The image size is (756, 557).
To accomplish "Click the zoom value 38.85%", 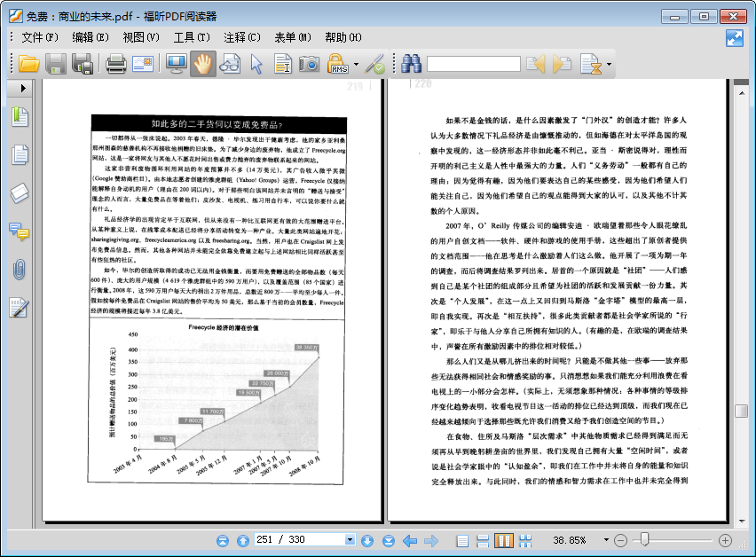I will click(x=570, y=540).
